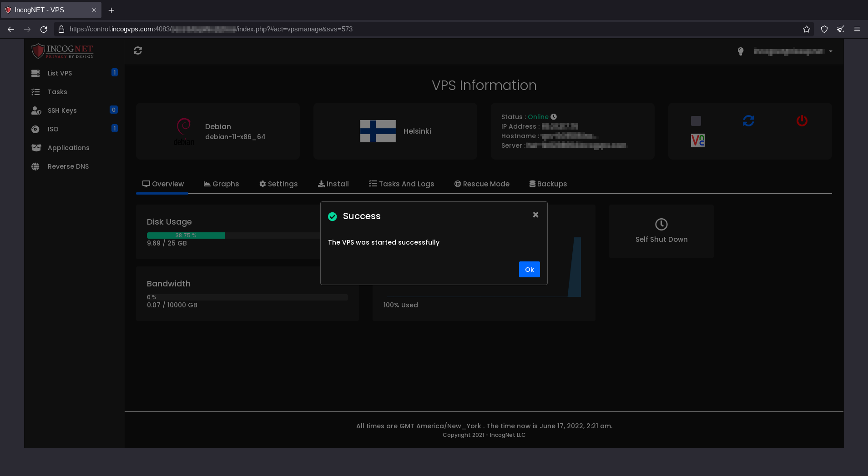Click the Self Shut Down clock icon
Screen dimensions: 868x476
[661, 224]
